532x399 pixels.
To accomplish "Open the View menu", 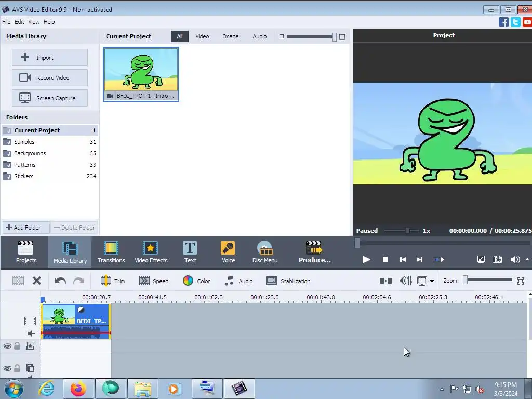I will click(34, 22).
